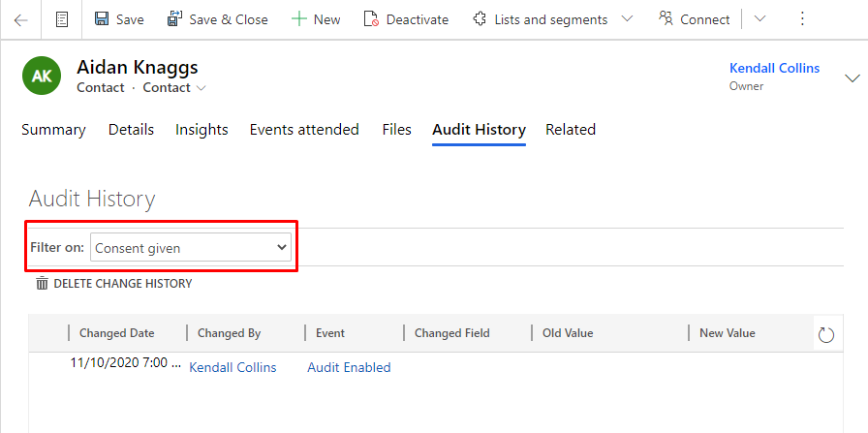Click the New plus icon
Image resolution: width=868 pixels, height=433 pixels.
pos(299,19)
